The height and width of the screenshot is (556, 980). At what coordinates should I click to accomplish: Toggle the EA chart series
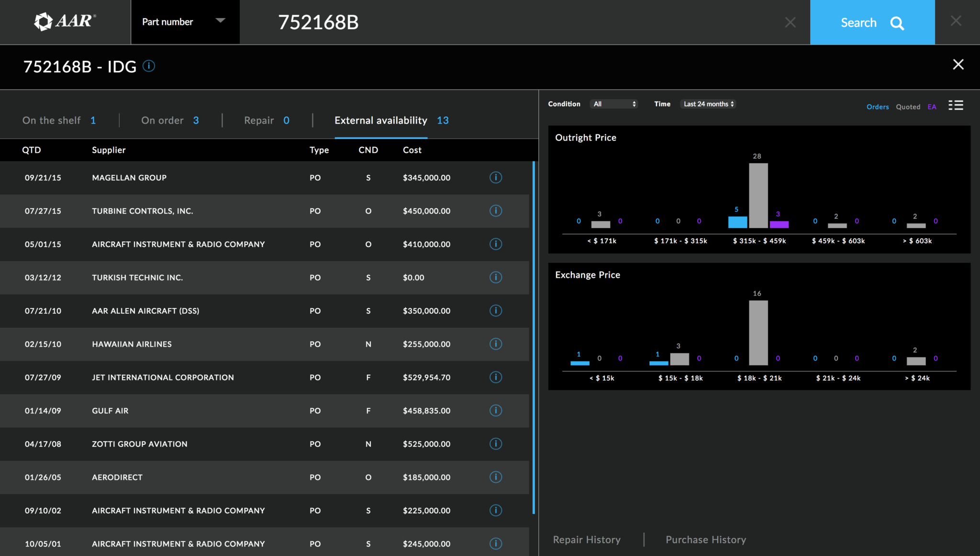[932, 107]
